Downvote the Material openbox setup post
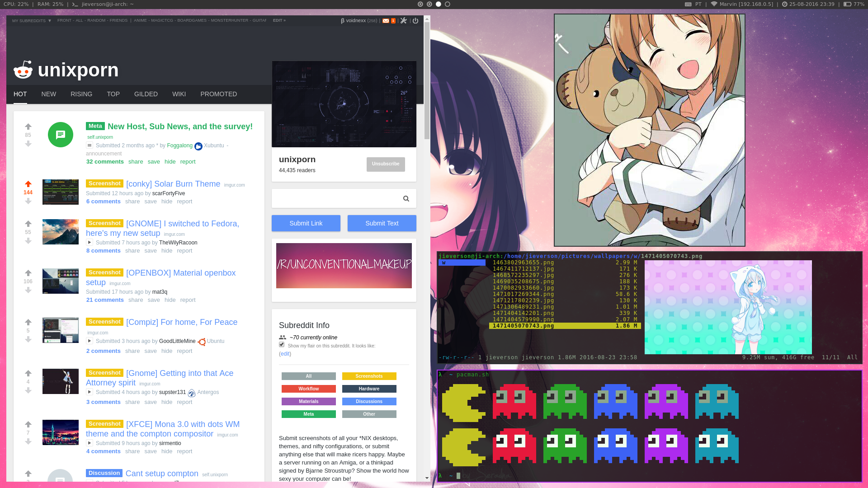This screenshot has height=488, width=868. click(x=28, y=290)
